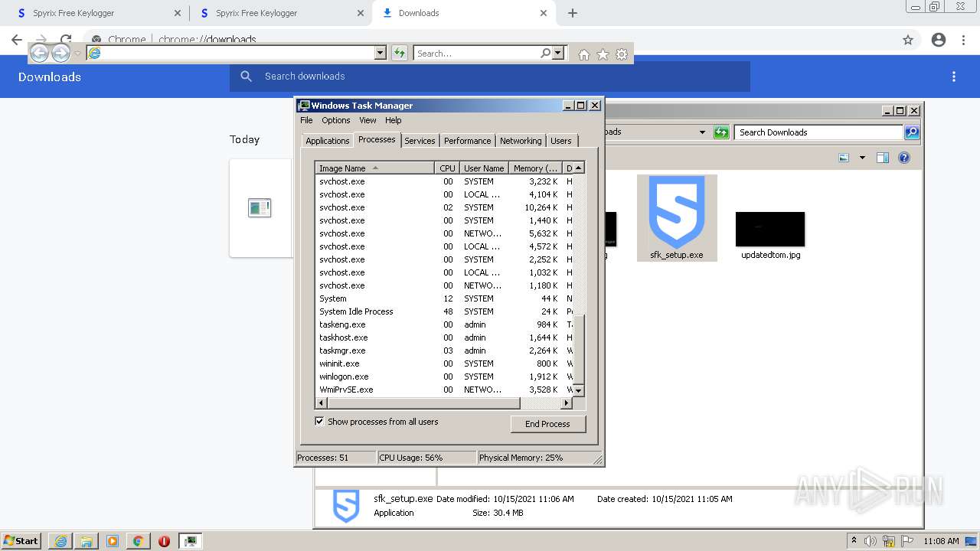The height and width of the screenshot is (551, 980).
Task: Click the Windows Start button
Action: 21,541
